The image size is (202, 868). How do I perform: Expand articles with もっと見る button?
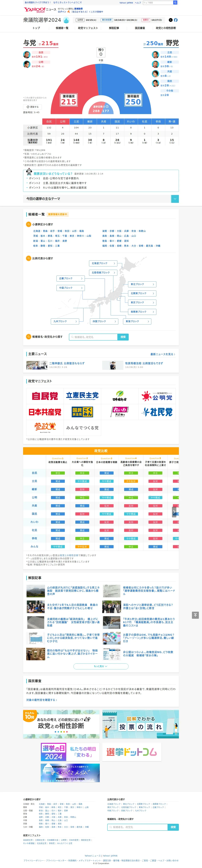coord(101,666)
